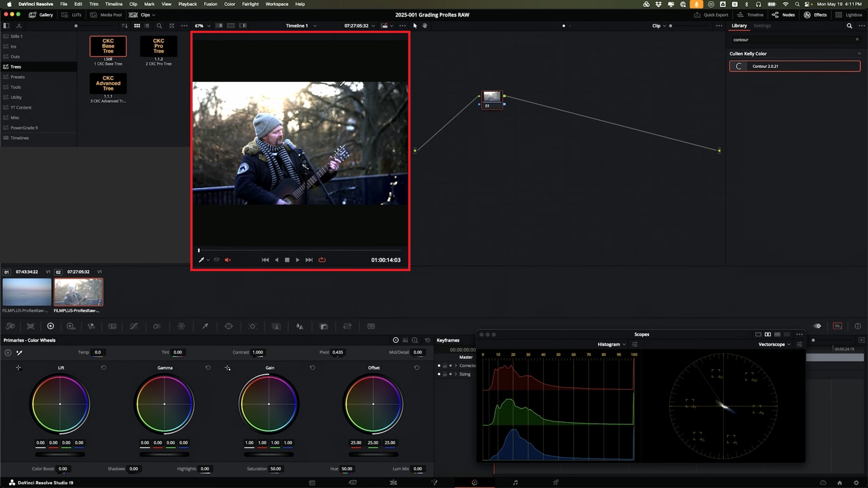Open viewer timecode 07:27:05:32 dropdown

[359, 26]
